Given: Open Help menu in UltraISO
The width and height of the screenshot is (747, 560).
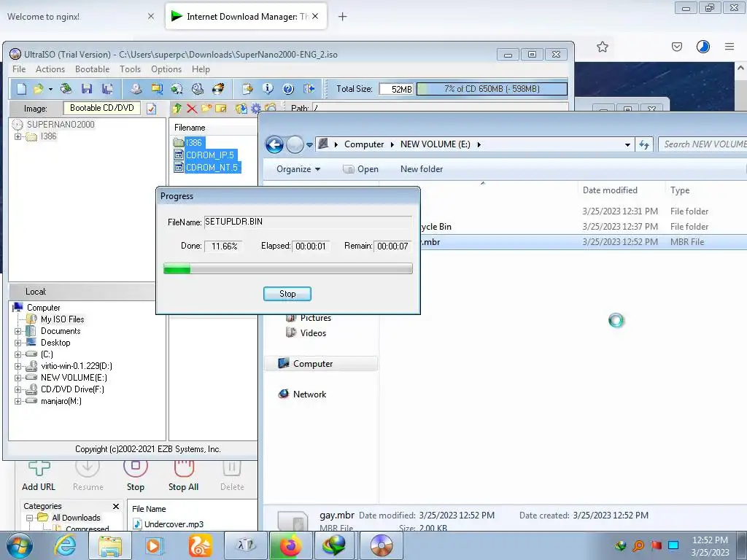Looking at the screenshot, I should [201, 69].
